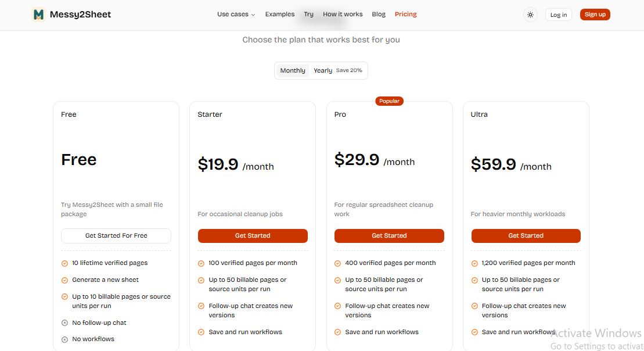Click the x icon next to No follow-up chat
Image resolution: width=644 pixels, height=351 pixels.
64,323
